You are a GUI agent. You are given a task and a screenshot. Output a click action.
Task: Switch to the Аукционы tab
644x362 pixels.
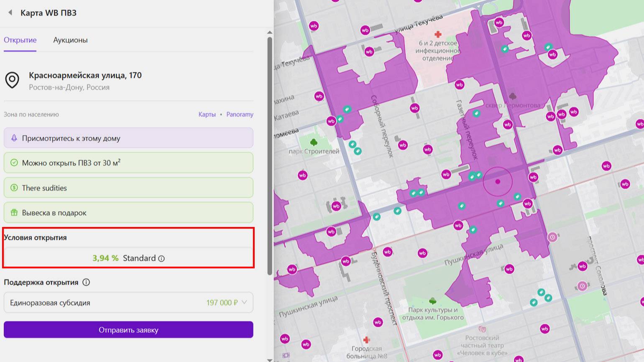click(70, 40)
